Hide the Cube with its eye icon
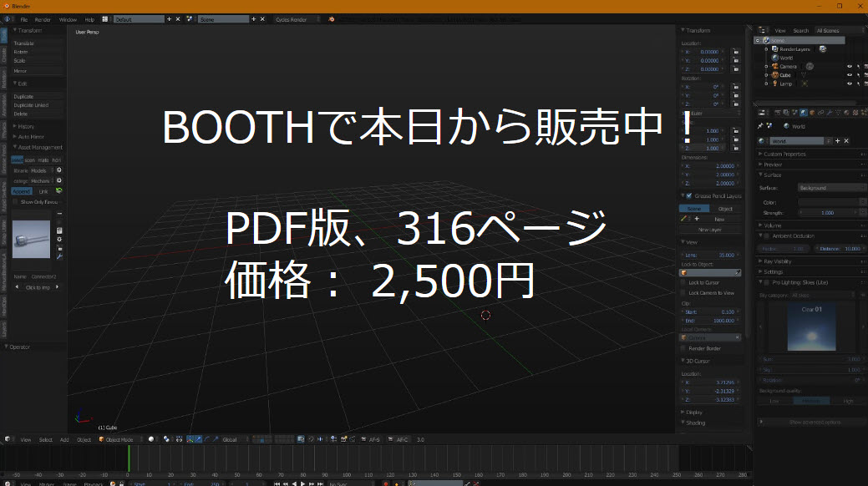The width and height of the screenshot is (868, 486). pos(849,75)
